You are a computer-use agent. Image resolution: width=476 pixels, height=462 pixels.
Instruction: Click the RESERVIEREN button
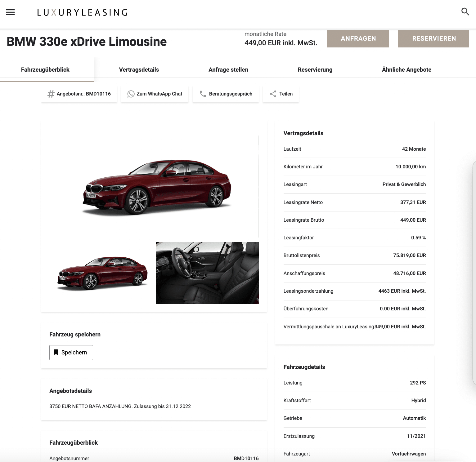pyautogui.click(x=433, y=39)
